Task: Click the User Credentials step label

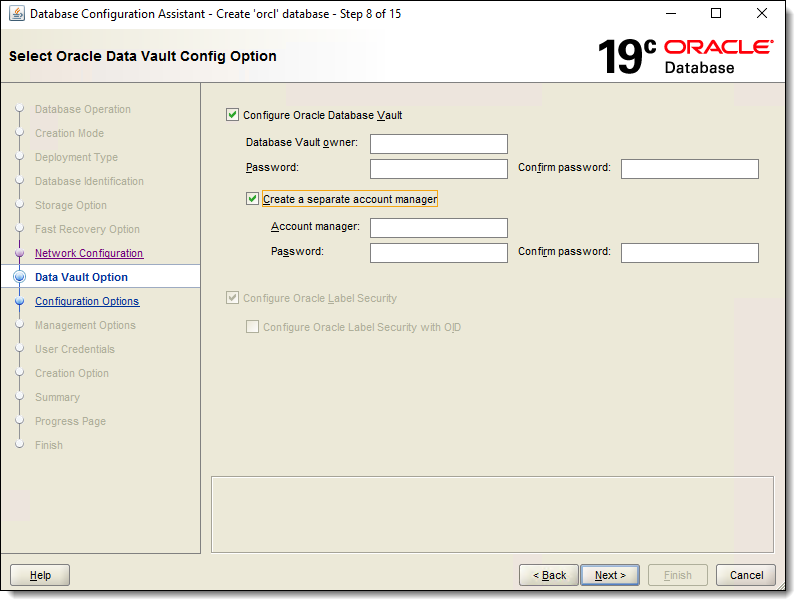Action: (75, 349)
